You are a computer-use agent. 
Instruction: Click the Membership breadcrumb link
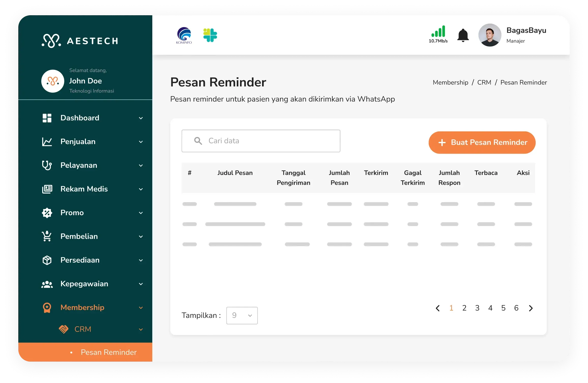pos(450,82)
